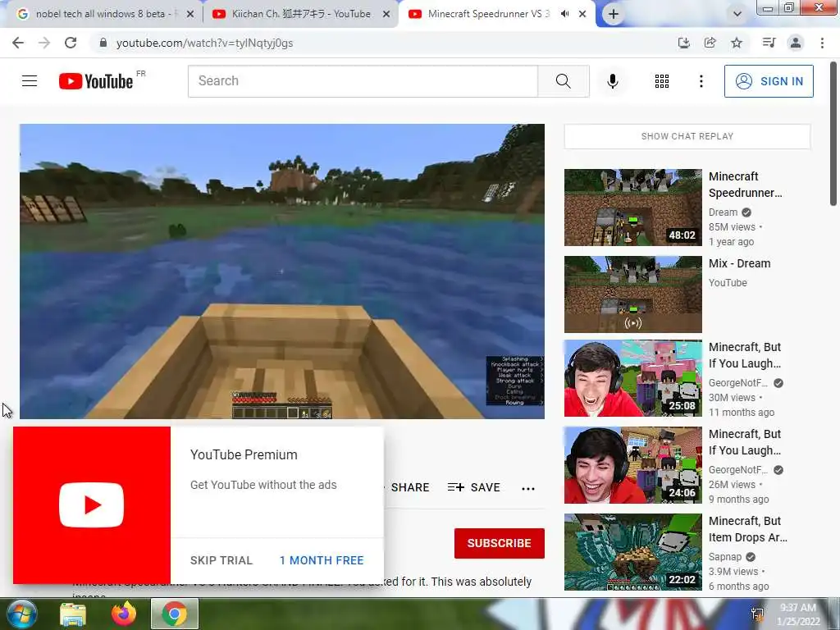The width and height of the screenshot is (840, 630).
Task: Click the Dream channel name
Action: coord(723,212)
